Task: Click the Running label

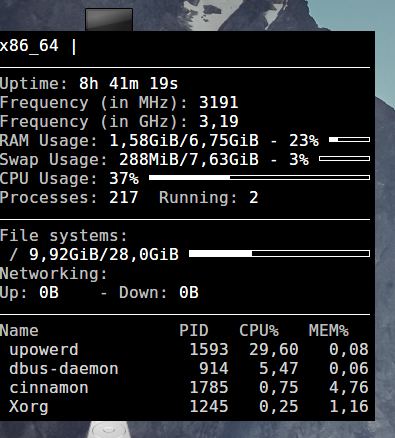Action: pos(198,197)
